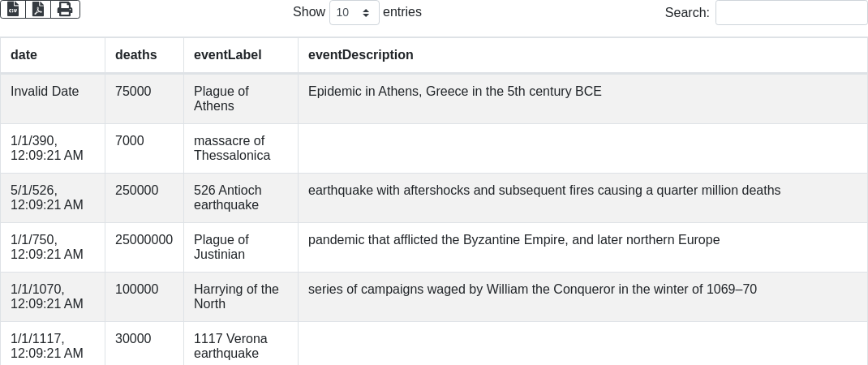This screenshot has height=365, width=868.
Task: Click the William the Conqueror description
Action: click(x=532, y=290)
